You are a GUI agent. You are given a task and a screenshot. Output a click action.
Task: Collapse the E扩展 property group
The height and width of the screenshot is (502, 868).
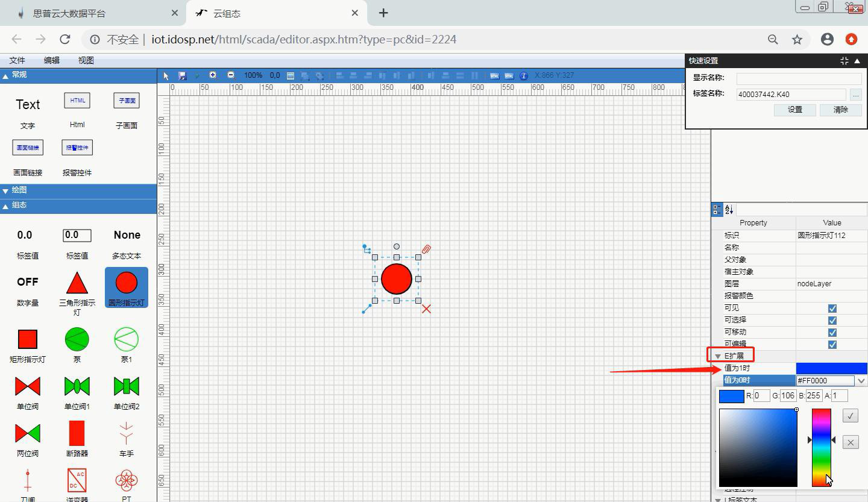coord(718,356)
